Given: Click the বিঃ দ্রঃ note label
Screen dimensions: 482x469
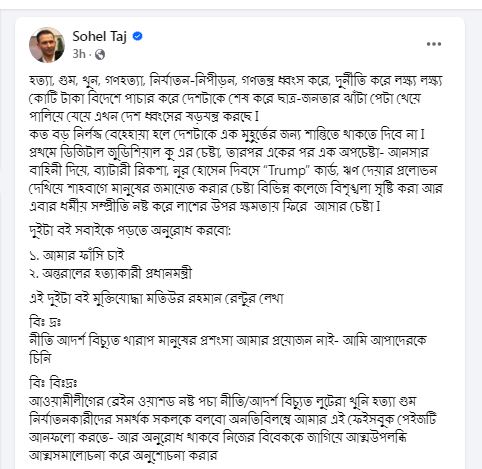Looking at the screenshot, I should 45,322.
